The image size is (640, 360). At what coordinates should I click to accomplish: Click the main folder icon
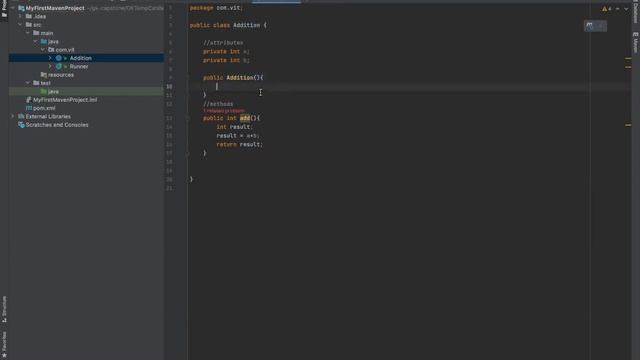coord(36,33)
